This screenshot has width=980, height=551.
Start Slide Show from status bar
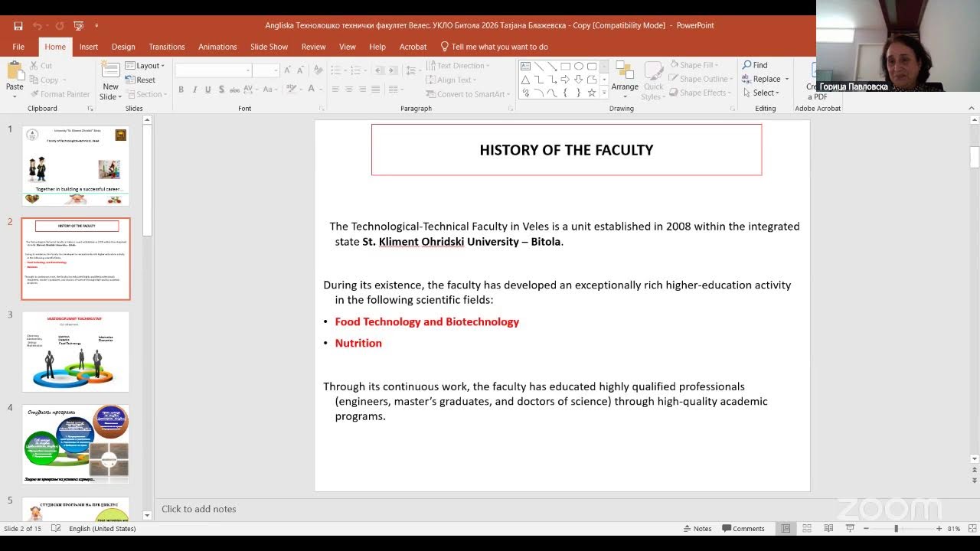click(850, 529)
